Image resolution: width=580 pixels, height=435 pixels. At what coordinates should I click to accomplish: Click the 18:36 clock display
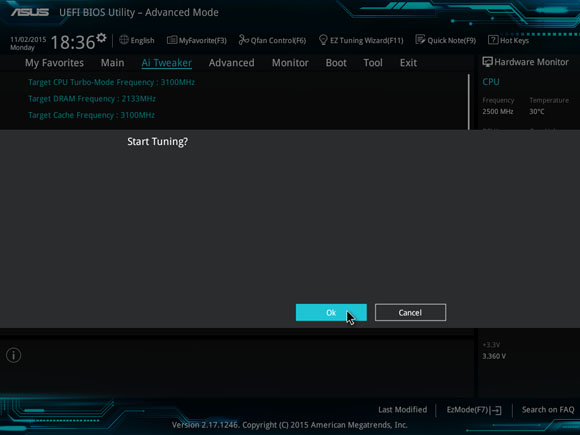point(73,42)
